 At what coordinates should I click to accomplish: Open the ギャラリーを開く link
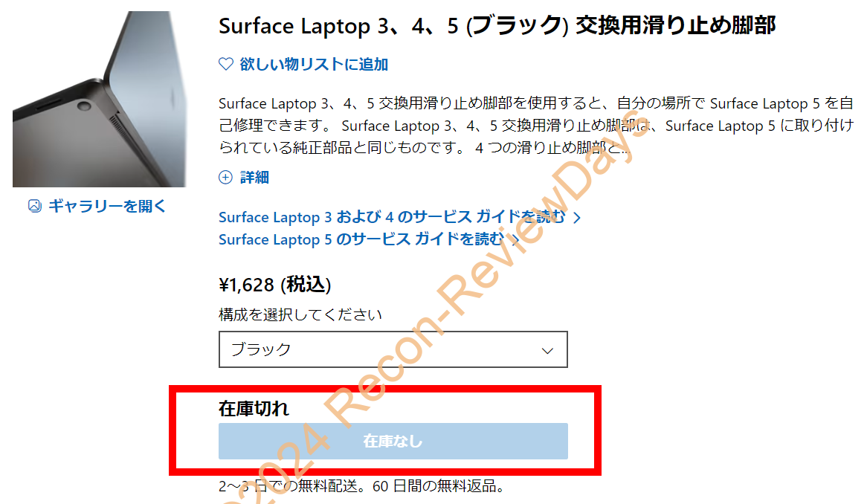107,206
